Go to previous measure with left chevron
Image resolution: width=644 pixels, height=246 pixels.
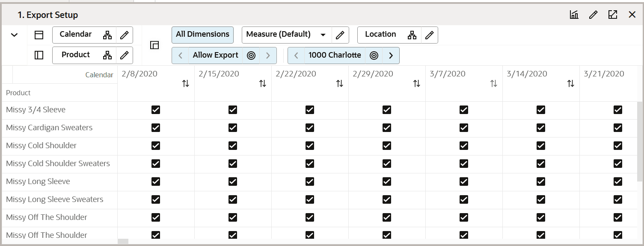[x=179, y=55]
